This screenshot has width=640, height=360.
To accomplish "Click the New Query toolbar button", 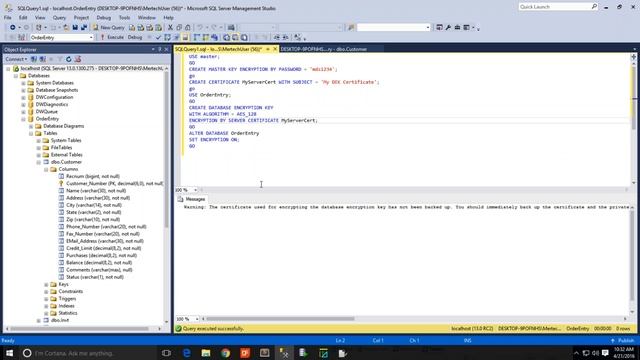I will click(109, 27).
